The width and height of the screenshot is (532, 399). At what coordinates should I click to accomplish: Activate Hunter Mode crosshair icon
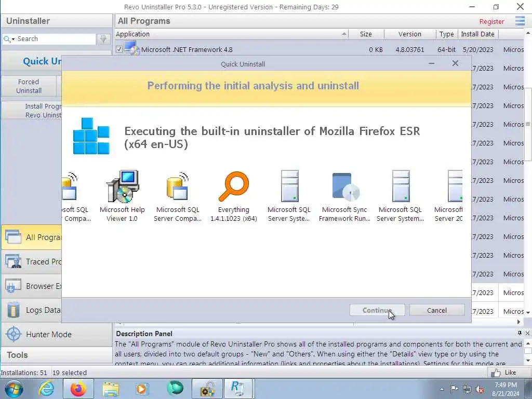click(x=13, y=334)
